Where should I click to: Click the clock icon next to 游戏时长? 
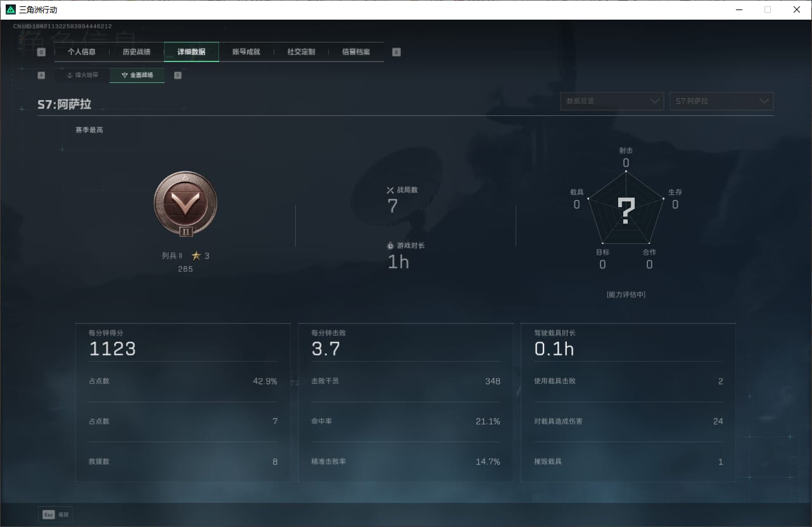click(390, 246)
